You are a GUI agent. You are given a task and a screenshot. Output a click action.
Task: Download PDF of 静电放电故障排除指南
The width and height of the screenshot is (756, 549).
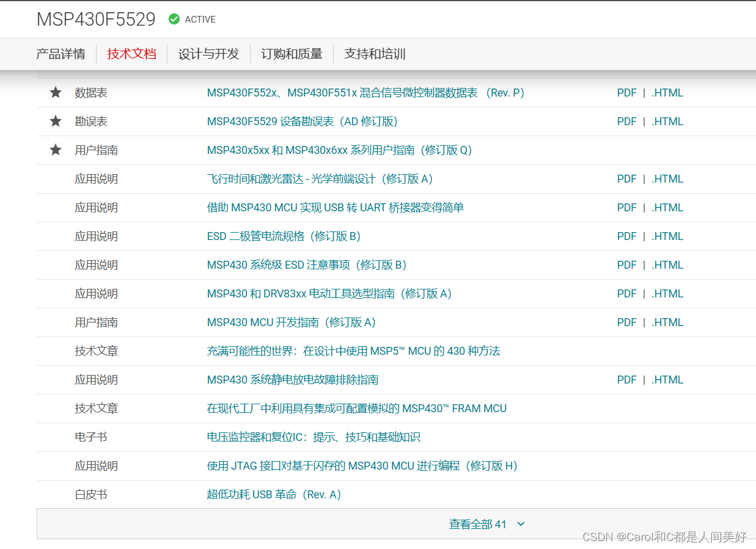point(626,380)
